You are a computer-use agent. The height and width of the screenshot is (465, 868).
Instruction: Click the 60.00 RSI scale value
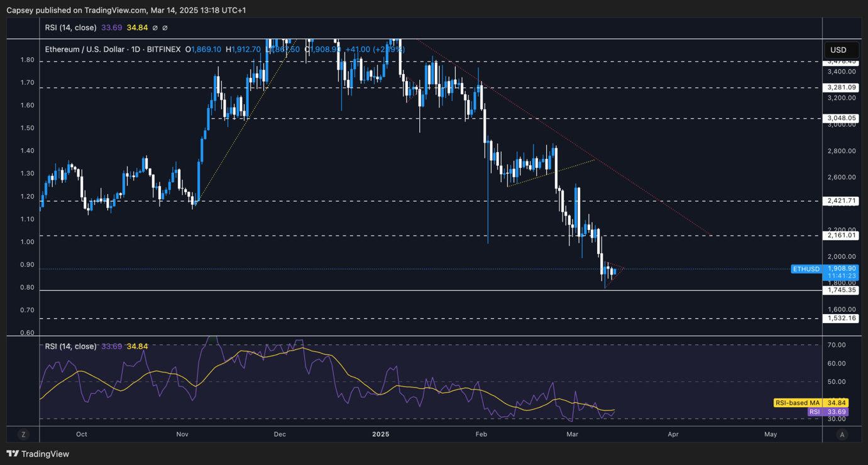(x=837, y=363)
